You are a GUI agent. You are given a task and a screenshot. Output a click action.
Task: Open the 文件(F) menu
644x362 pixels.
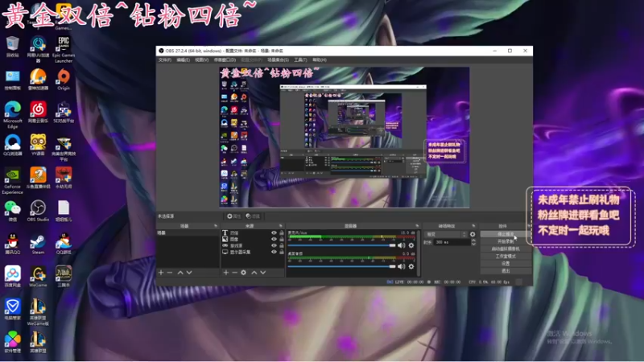coord(165,60)
